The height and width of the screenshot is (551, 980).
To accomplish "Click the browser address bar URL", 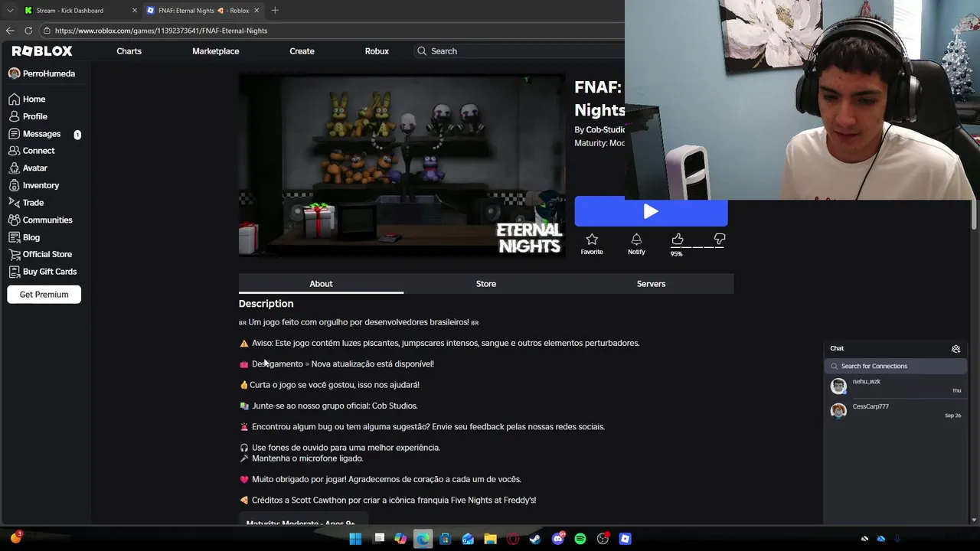I will coord(161,31).
